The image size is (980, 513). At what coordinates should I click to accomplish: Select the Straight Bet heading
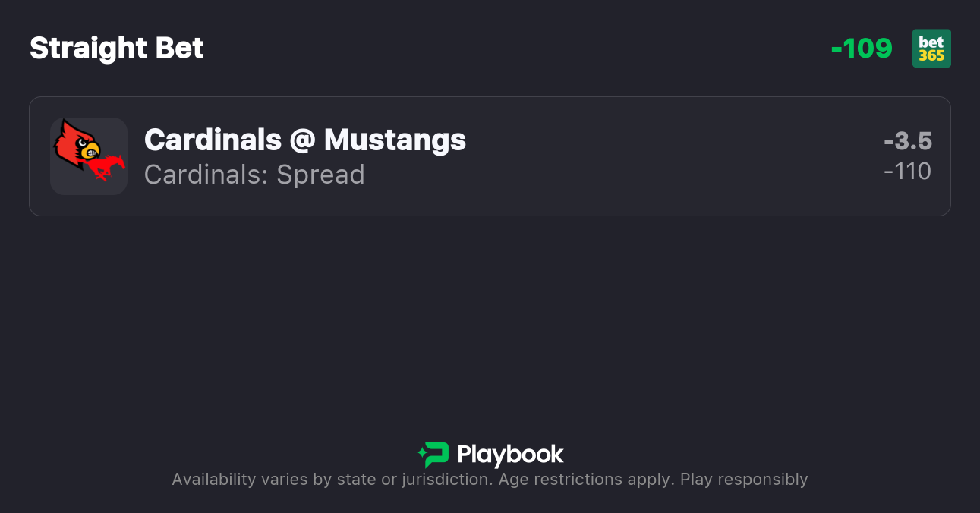point(116,48)
